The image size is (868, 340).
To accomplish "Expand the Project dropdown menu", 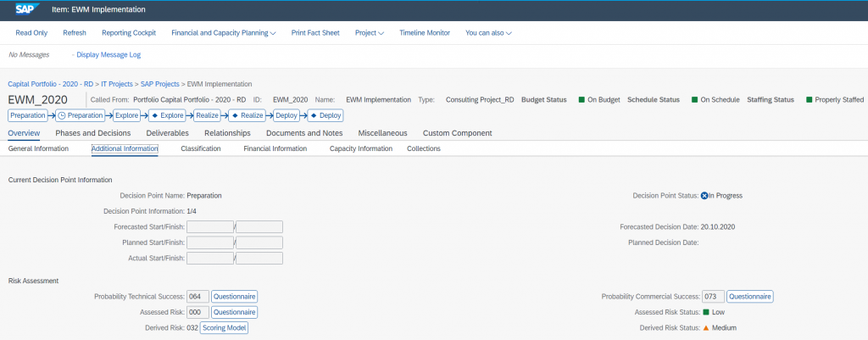I will tap(370, 33).
